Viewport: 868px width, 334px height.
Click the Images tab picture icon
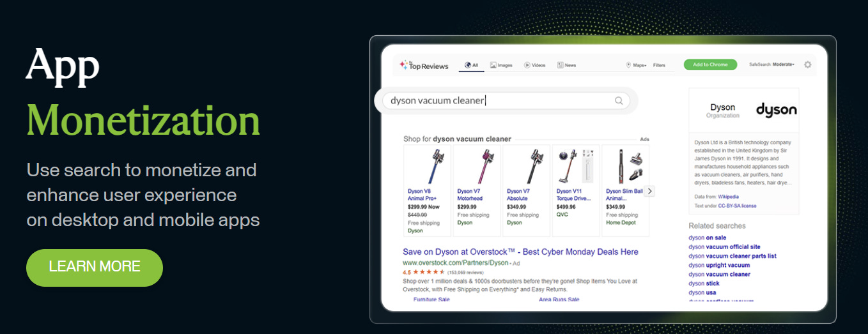[493, 65]
